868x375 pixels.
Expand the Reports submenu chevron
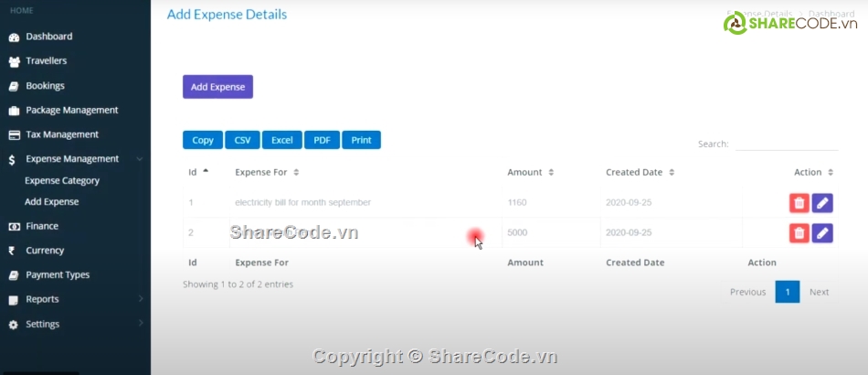pyautogui.click(x=141, y=298)
